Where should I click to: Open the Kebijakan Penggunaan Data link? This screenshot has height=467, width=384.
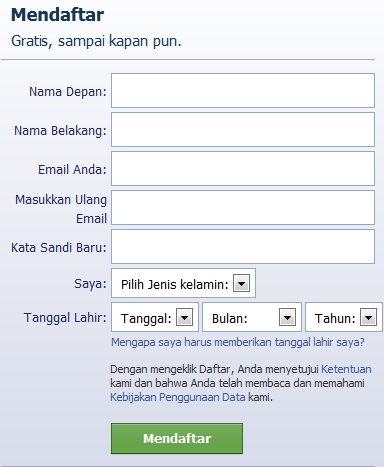[x=178, y=397]
